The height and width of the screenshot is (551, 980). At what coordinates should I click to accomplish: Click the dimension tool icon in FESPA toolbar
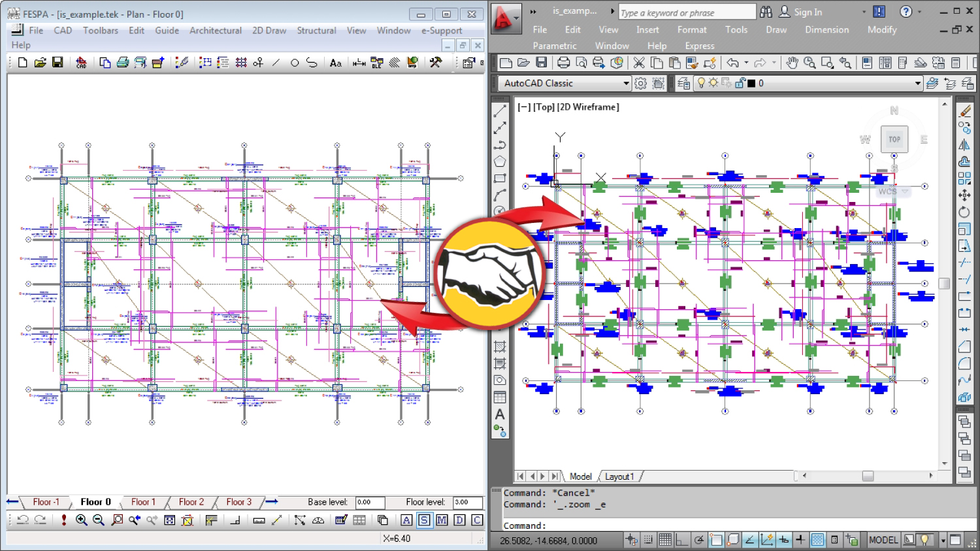coord(359,63)
